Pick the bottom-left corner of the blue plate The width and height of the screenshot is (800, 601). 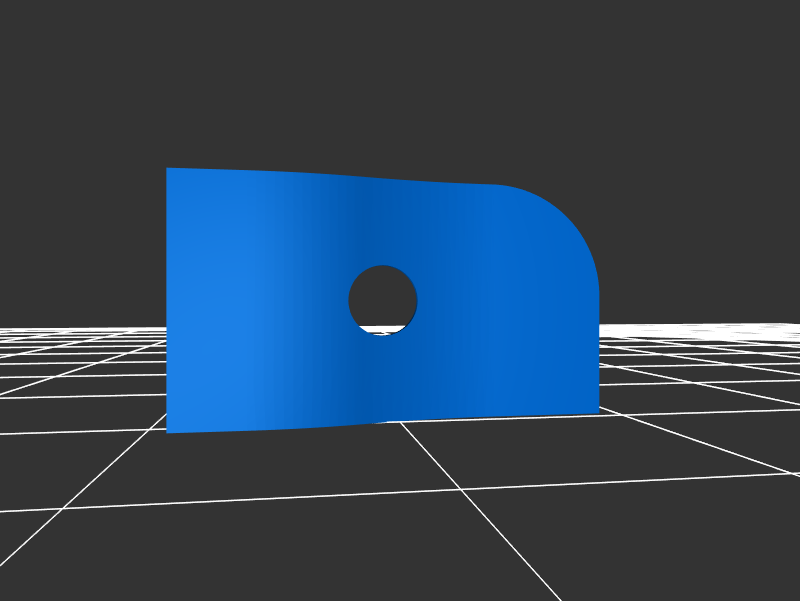coord(168,431)
